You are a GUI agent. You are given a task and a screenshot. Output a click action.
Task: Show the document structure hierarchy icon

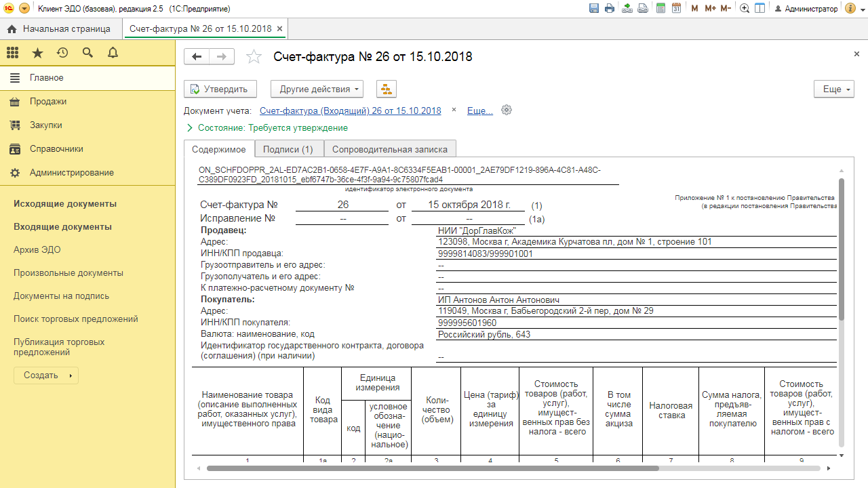pyautogui.click(x=386, y=89)
